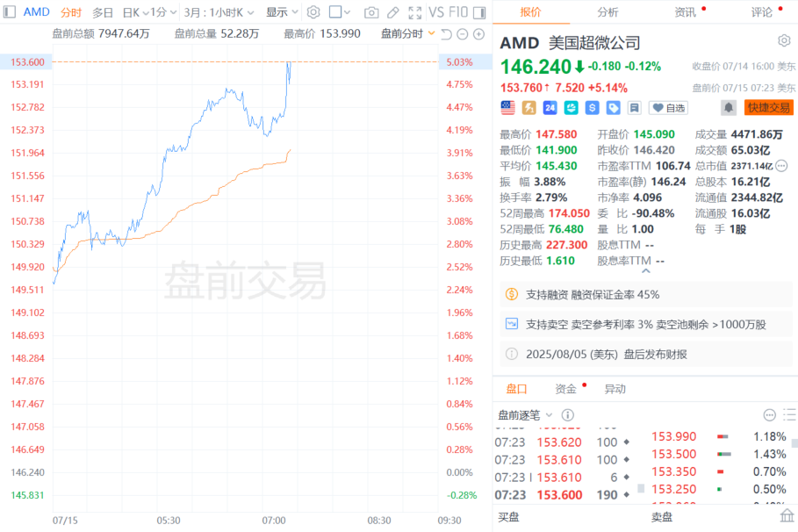Open margin financing info 融资保证金率 45%
The height and width of the screenshot is (532, 798).
pyautogui.click(x=646, y=294)
